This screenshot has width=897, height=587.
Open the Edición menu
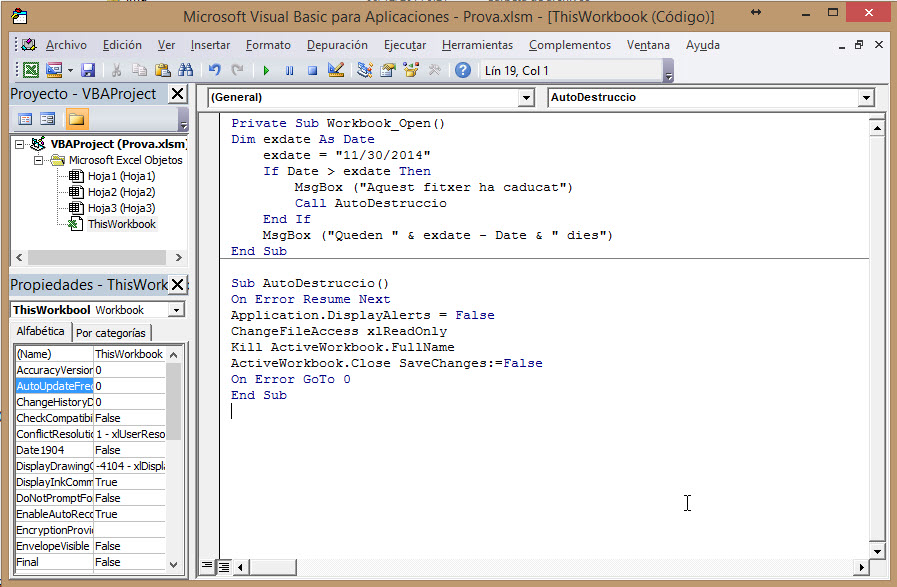point(122,45)
